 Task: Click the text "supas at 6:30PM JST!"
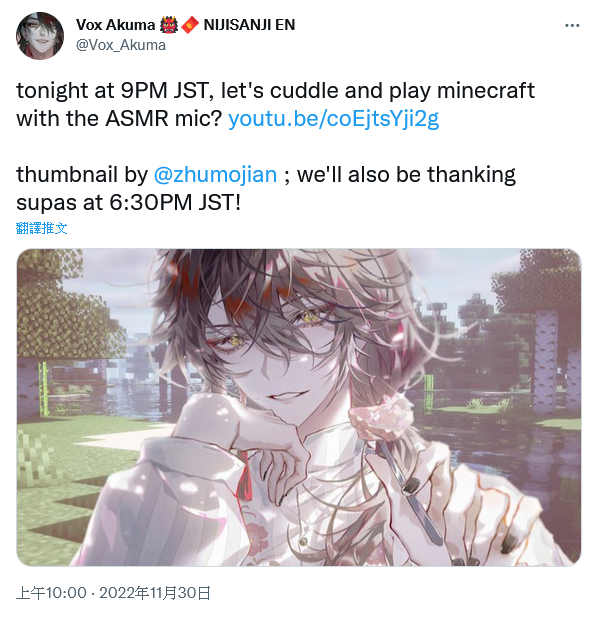[x=128, y=203]
